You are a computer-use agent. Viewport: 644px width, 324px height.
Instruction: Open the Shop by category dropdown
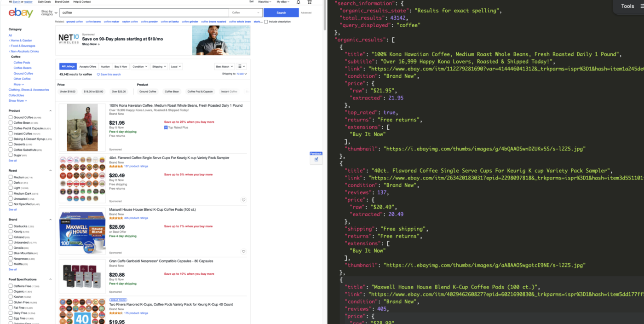[49, 13]
